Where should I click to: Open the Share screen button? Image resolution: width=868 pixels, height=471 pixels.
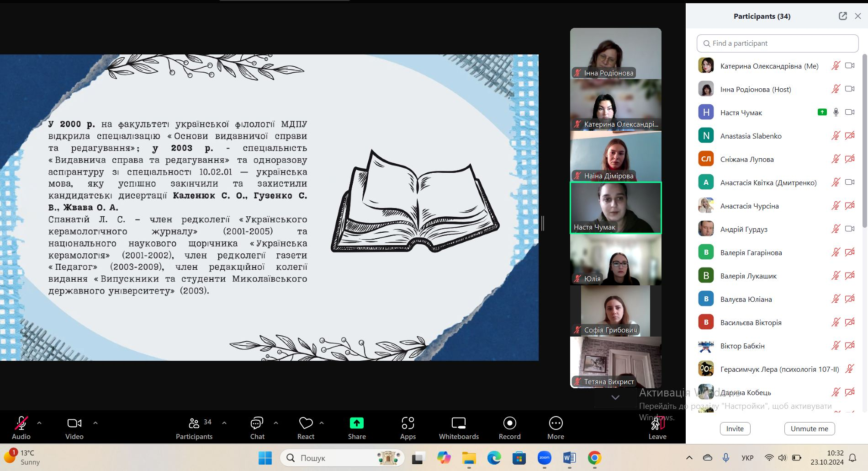356,428
